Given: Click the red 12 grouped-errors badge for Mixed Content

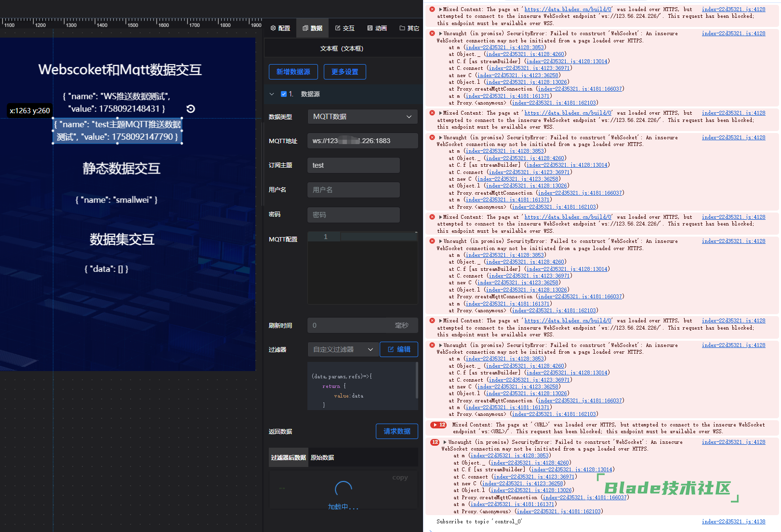Looking at the screenshot, I should pos(439,425).
